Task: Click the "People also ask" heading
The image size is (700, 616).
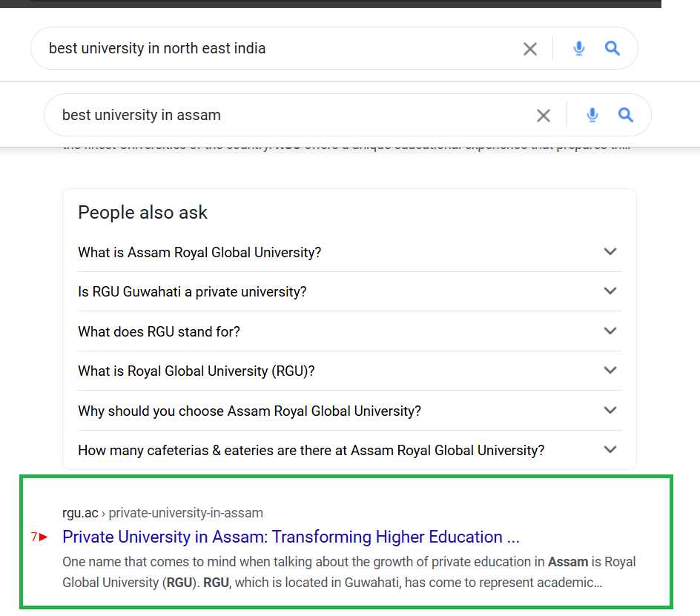Action: 142,213
